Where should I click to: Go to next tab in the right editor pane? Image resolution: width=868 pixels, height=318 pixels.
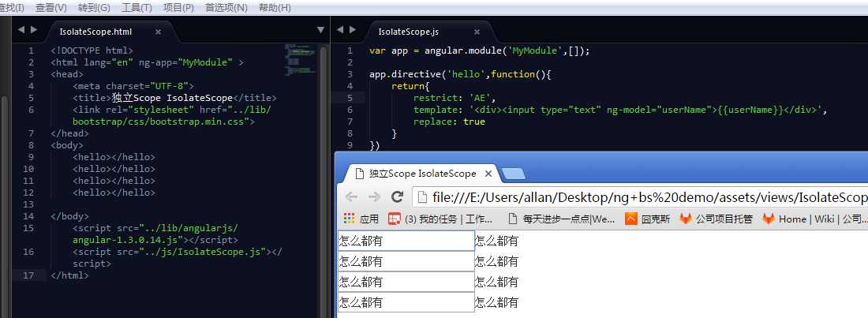point(353,30)
